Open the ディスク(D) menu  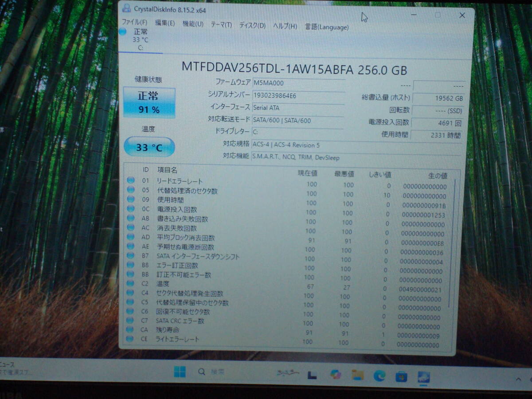[252, 25]
